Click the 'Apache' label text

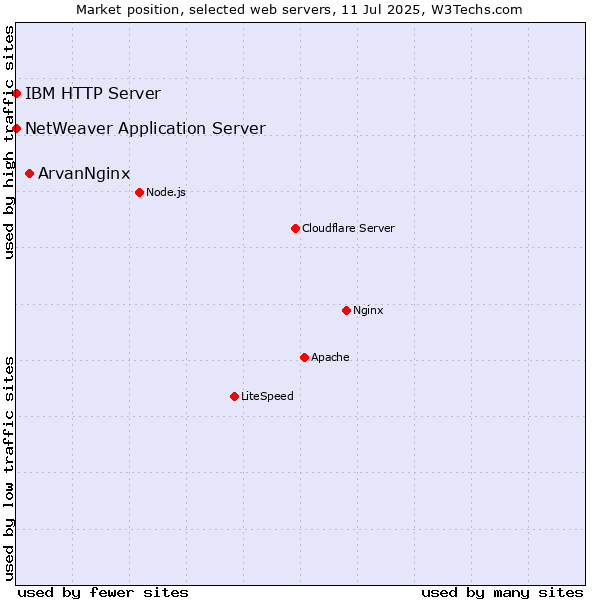(330, 357)
